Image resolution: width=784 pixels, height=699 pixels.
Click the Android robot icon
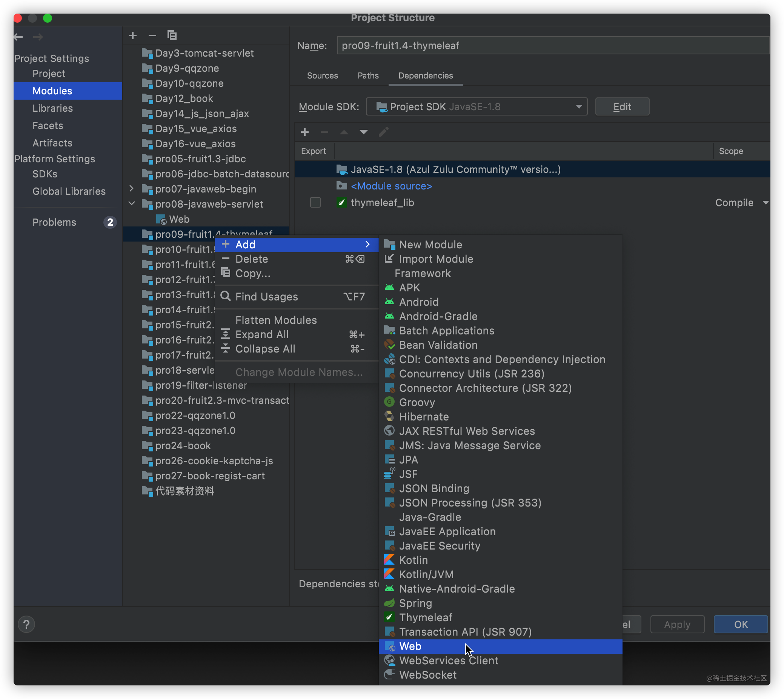(x=389, y=302)
